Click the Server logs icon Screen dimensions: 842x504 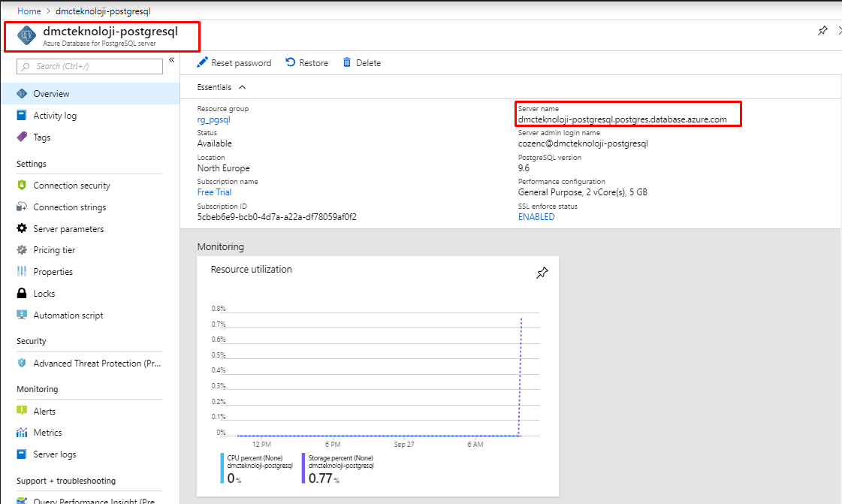22,454
